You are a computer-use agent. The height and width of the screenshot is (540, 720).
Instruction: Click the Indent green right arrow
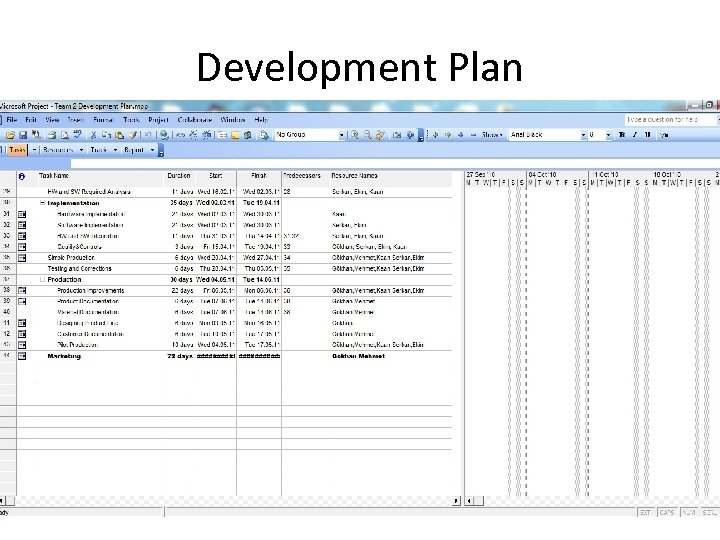point(448,135)
